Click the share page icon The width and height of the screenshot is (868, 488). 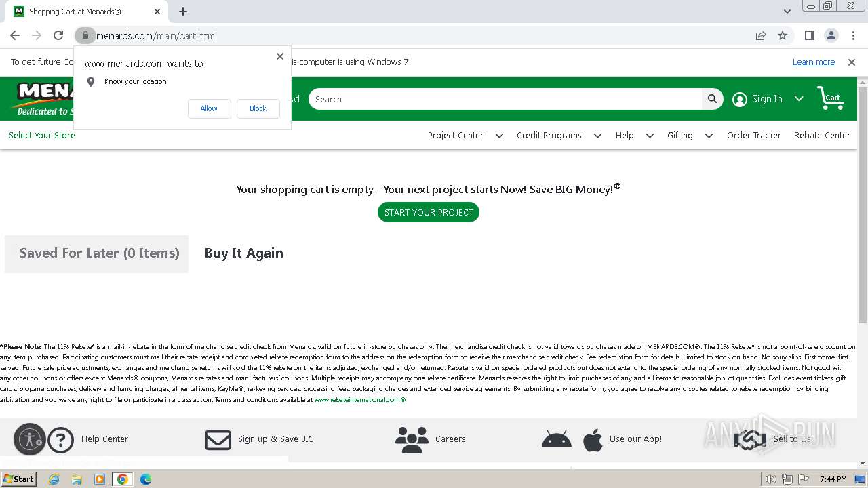pos(761,35)
